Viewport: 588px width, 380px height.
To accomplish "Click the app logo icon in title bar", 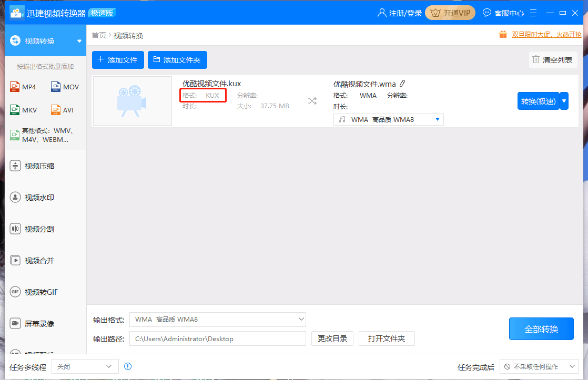I will [x=16, y=13].
